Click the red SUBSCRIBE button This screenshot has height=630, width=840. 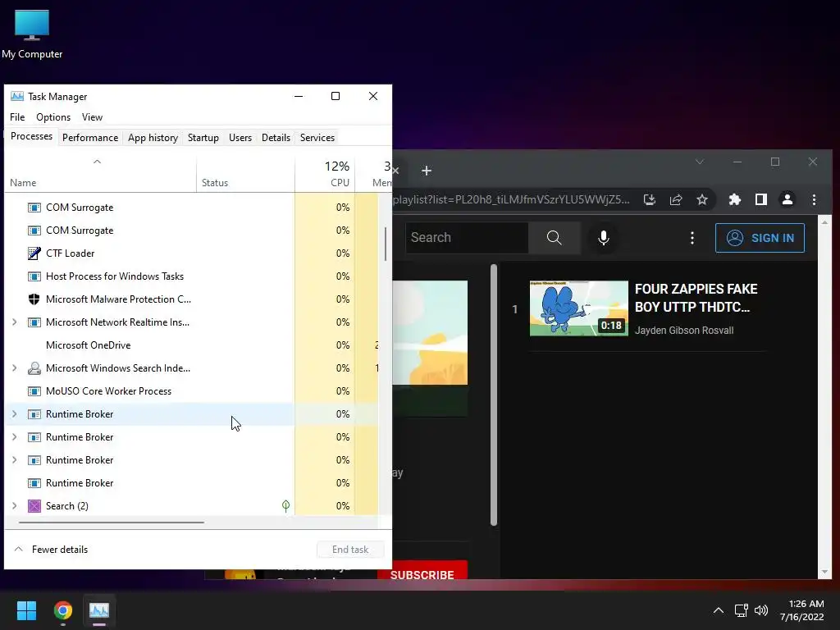[x=422, y=571]
